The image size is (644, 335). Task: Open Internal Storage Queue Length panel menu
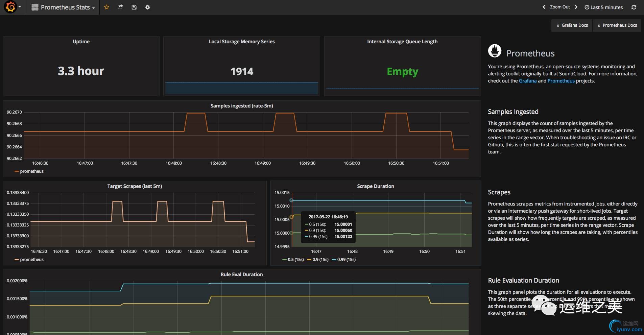pos(402,42)
